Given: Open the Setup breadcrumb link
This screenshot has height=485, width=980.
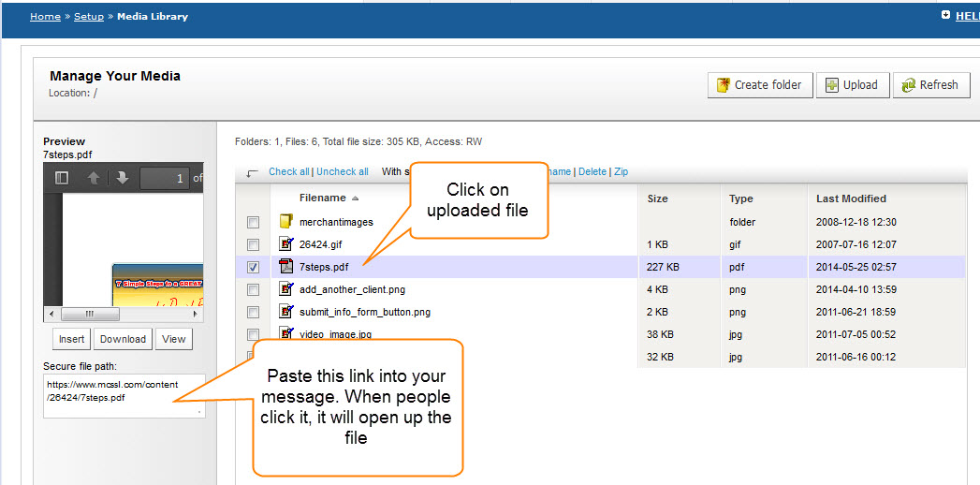Looking at the screenshot, I should tap(89, 17).
